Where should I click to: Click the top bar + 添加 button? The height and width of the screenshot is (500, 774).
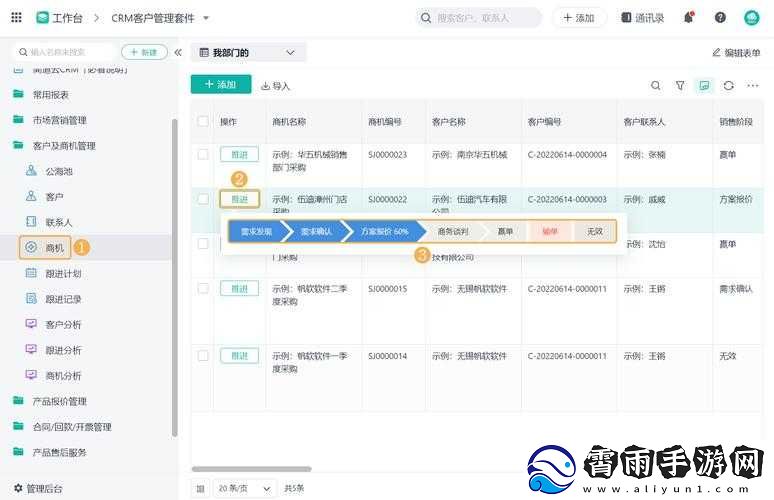[579, 18]
